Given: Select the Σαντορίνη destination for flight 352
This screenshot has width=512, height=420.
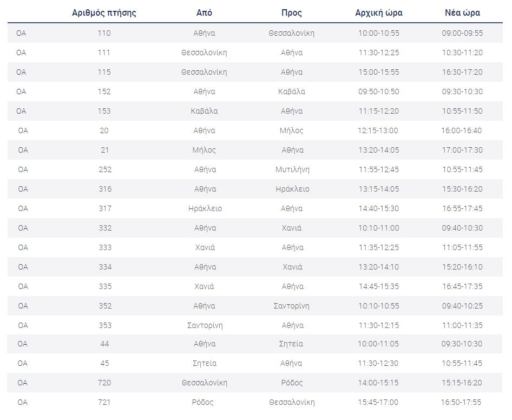Looking at the screenshot, I should click(x=292, y=306).
